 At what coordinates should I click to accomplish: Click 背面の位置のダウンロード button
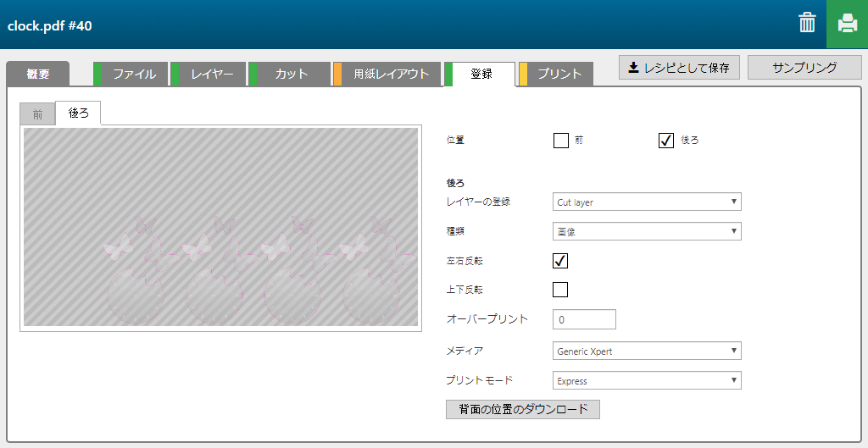point(522,409)
